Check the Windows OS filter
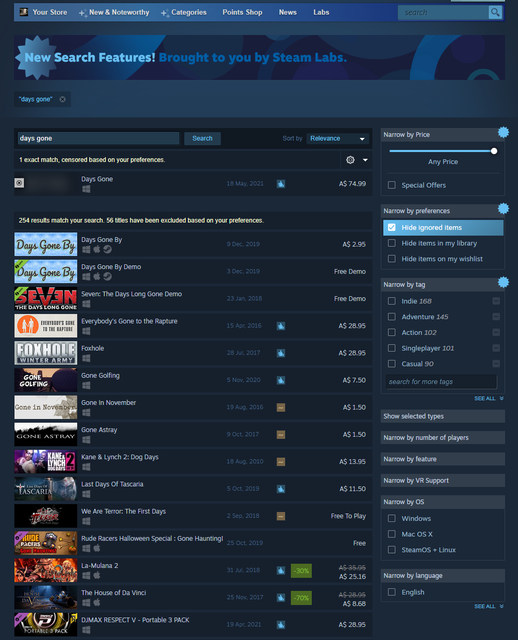 [x=392, y=518]
